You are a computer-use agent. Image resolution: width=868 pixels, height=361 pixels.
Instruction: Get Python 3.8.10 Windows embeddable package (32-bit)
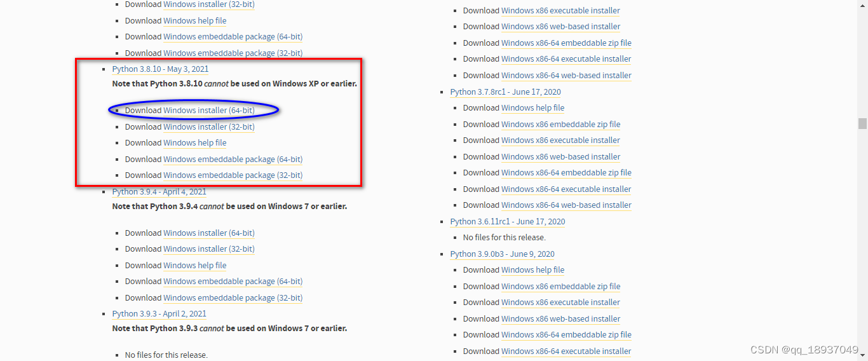click(233, 175)
